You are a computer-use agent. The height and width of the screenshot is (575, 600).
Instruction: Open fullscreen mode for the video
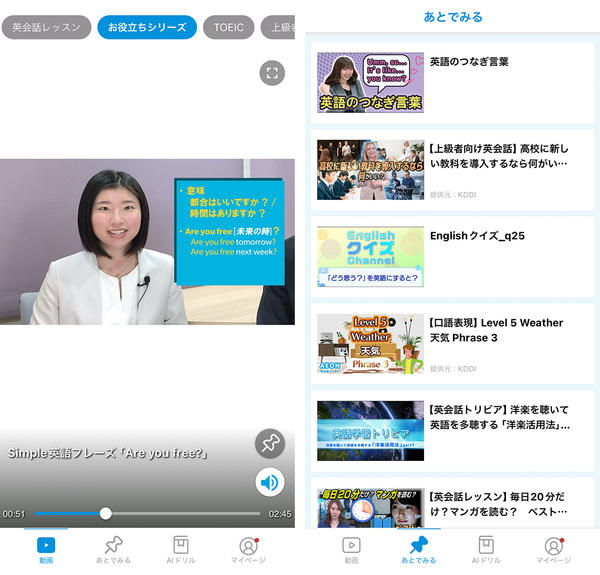coord(272,73)
